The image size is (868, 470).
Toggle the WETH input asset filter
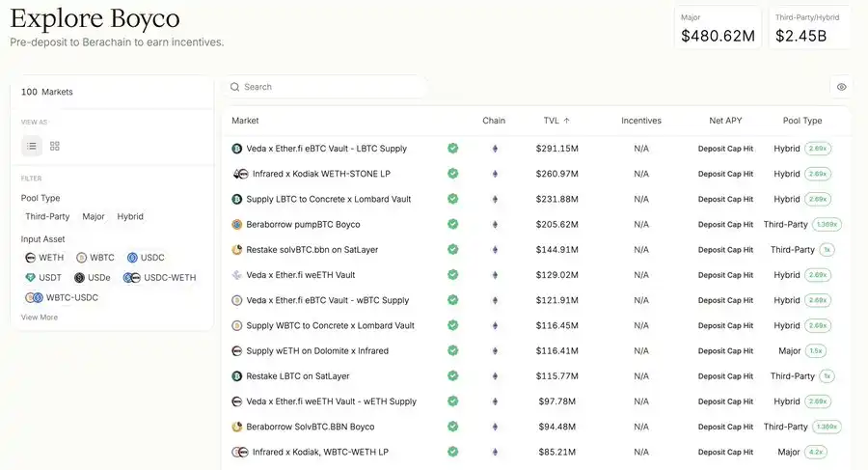click(44, 258)
